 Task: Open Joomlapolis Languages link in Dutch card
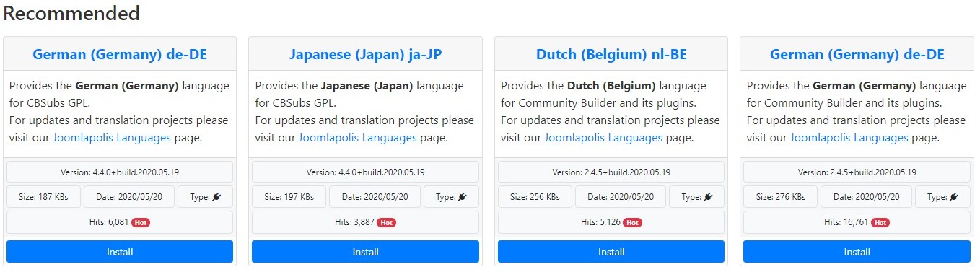[603, 137]
